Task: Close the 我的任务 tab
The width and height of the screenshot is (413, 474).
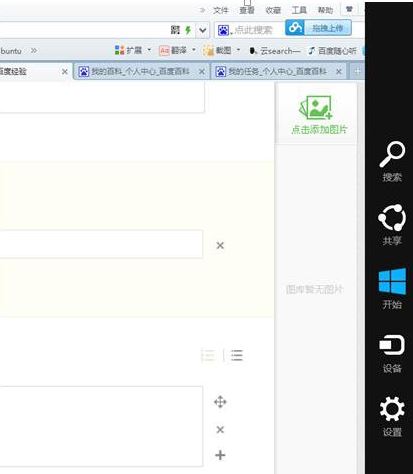Action: [x=339, y=72]
